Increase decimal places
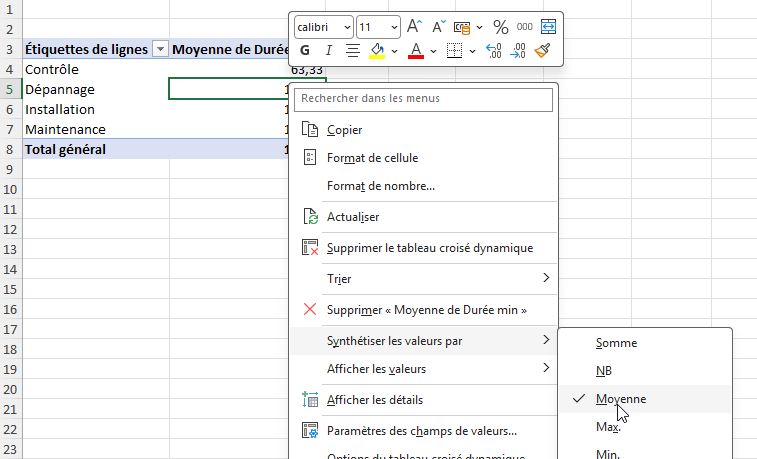This screenshot has width=757, height=459. pos(494,50)
